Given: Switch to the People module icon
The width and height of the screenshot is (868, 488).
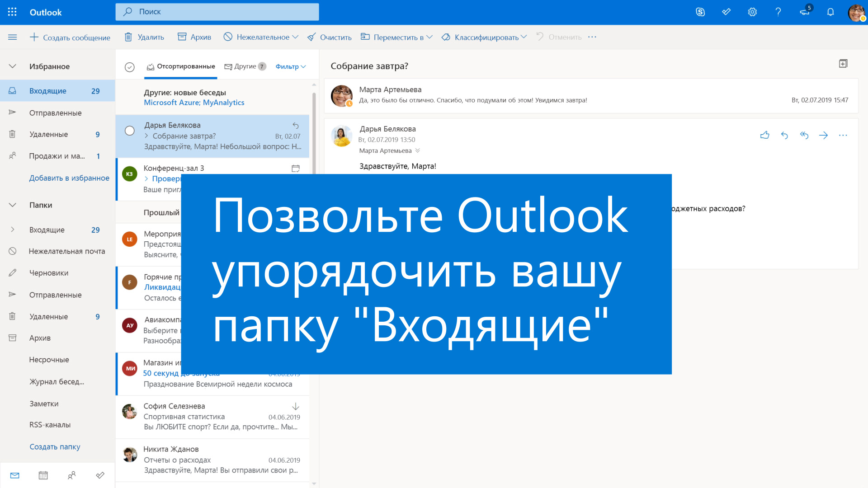Looking at the screenshot, I should point(71,475).
